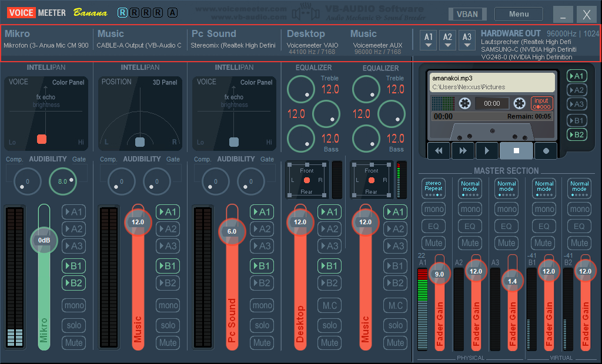Toggle A1 routing on Mikro strip
Image resolution: width=602 pixels, height=364 pixels.
(73, 212)
